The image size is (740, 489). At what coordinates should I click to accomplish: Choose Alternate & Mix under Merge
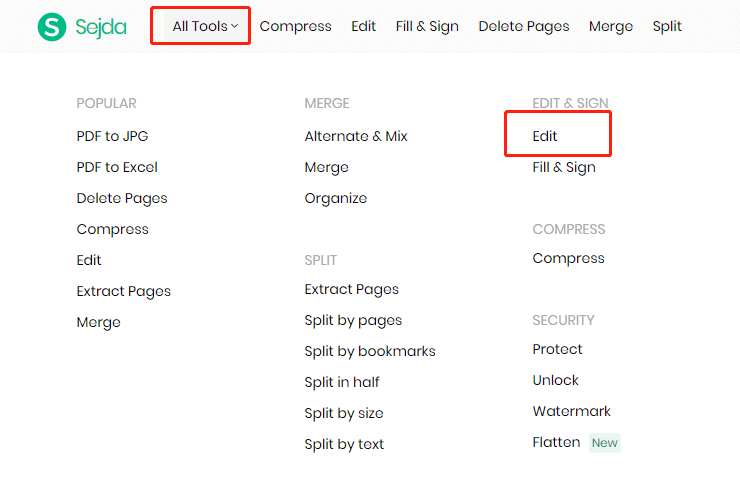(x=356, y=136)
